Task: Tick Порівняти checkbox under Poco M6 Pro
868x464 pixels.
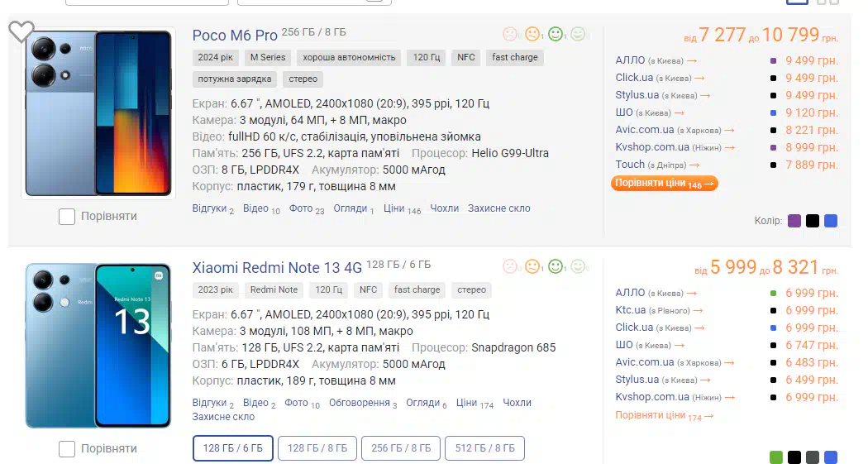Action: (67, 217)
